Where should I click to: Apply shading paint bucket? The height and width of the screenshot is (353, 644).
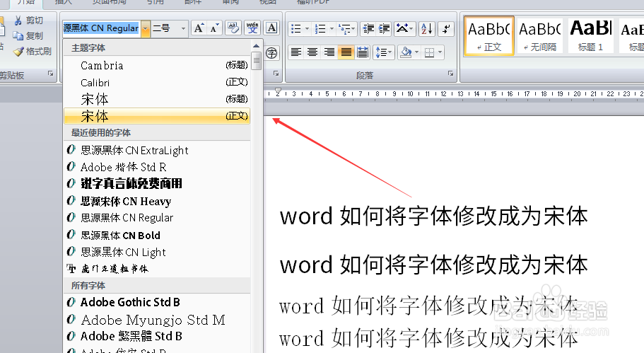pos(406,52)
